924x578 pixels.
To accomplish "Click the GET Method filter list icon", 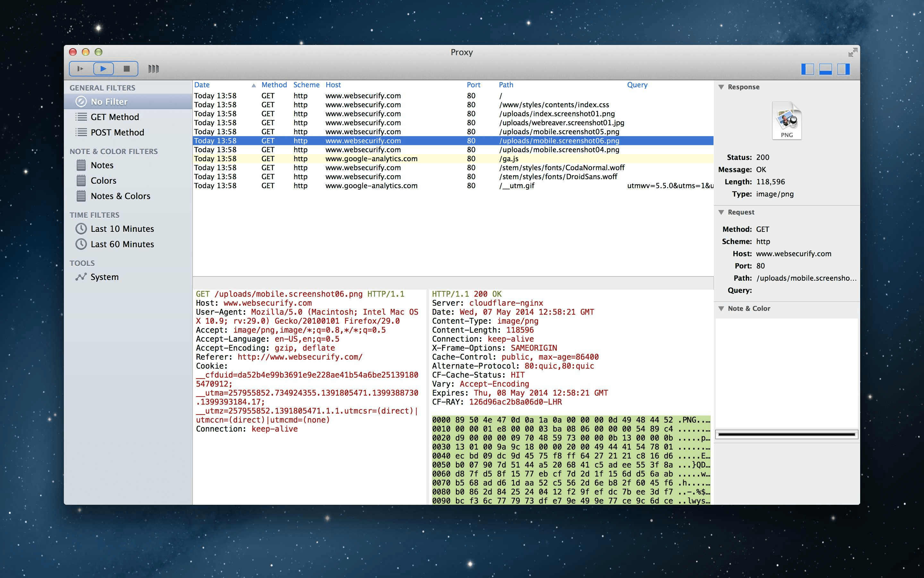I will pos(81,117).
